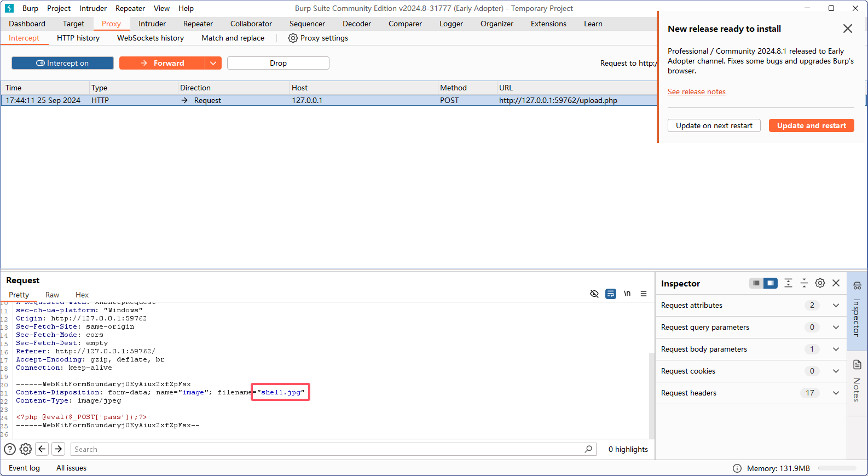This screenshot has height=476, width=868.
Task: Open the HTTP history sub-tab
Action: (78, 38)
